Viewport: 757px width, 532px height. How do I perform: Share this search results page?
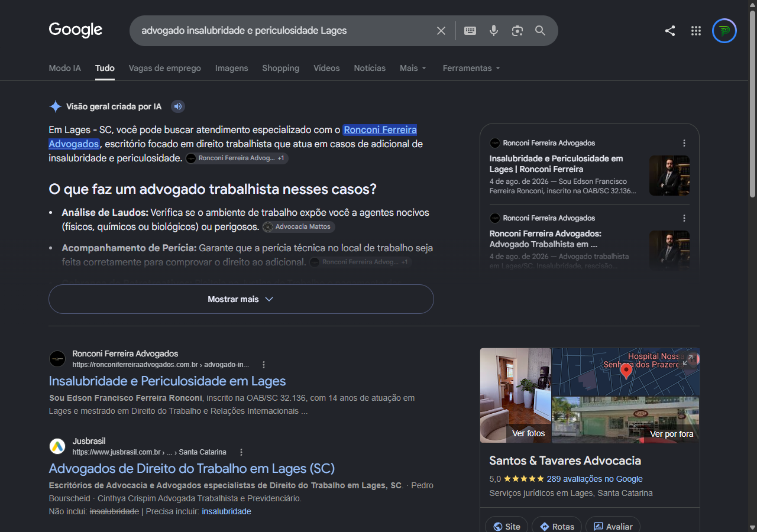pos(670,31)
